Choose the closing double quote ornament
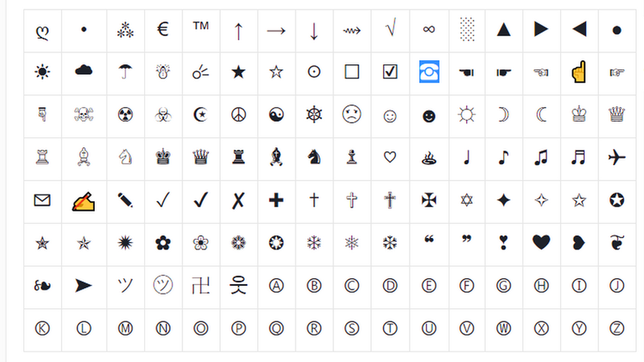 click(x=467, y=239)
